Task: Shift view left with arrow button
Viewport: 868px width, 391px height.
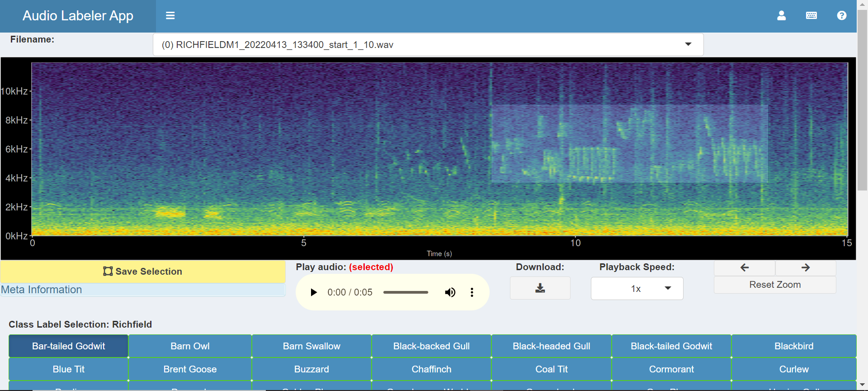Action: pyautogui.click(x=745, y=268)
